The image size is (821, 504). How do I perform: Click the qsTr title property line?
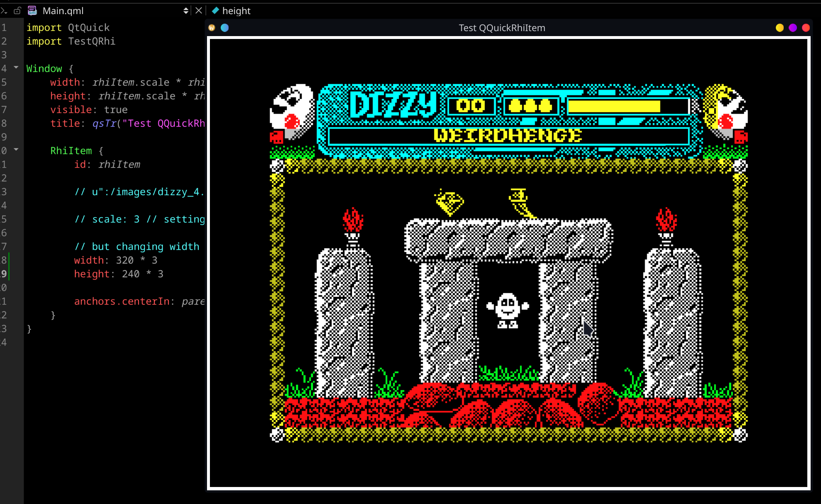click(x=128, y=123)
